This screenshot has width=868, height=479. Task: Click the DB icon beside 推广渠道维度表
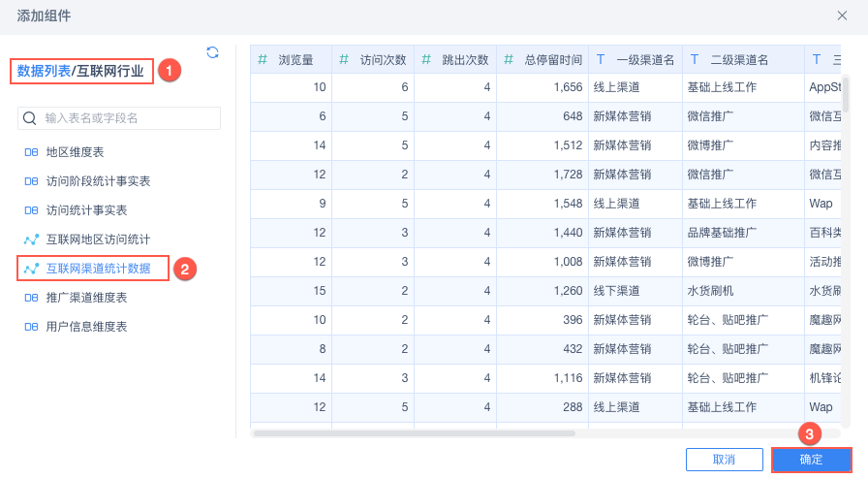pos(30,298)
